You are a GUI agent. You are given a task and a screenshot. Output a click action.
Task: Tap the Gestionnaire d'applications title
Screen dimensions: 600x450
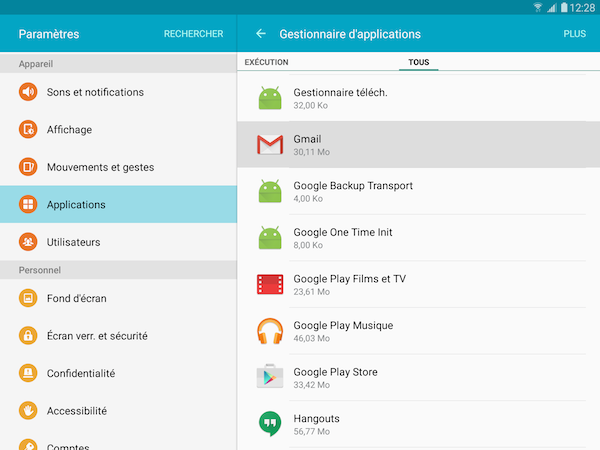(x=350, y=34)
